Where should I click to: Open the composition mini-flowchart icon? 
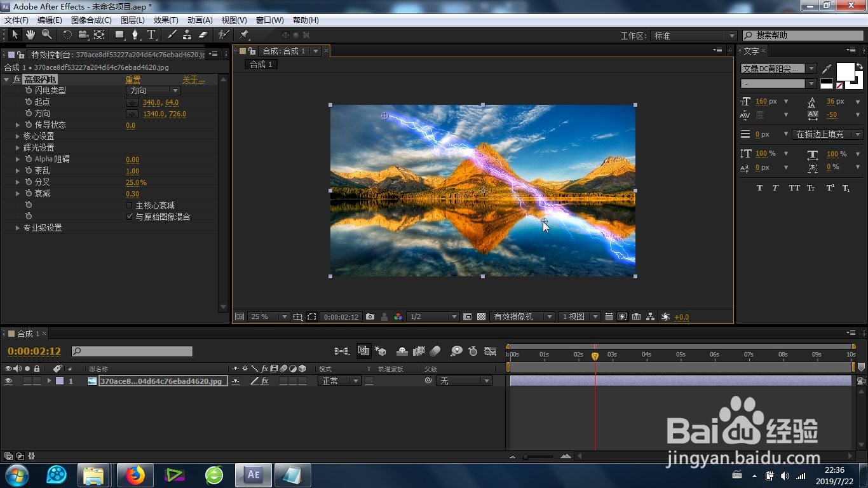coord(342,351)
